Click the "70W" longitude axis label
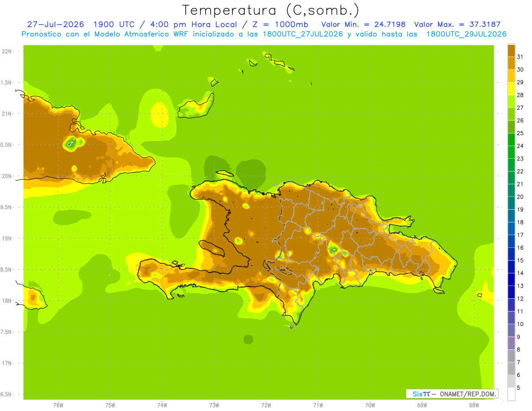 (370, 405)
